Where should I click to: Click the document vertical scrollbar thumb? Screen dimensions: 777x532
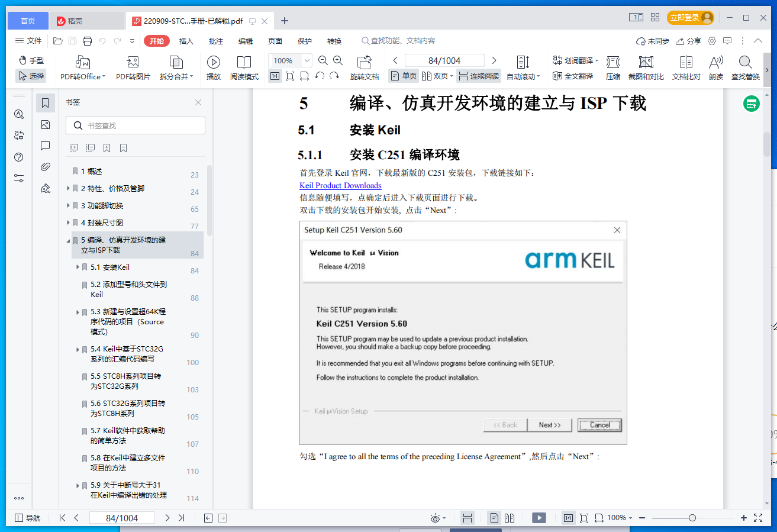click(x=767, y=144)
